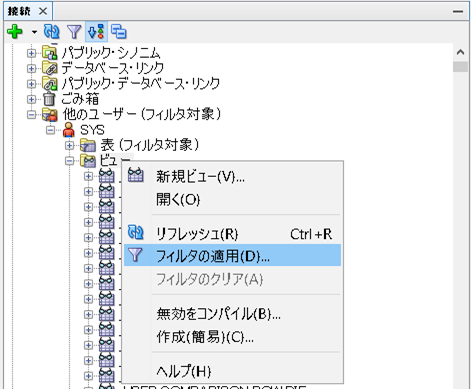Image resolution: width=471 pixels, height=389 pixels.
Task: Select the ごみ箱 trash can icon
Action: pos(49,99)
